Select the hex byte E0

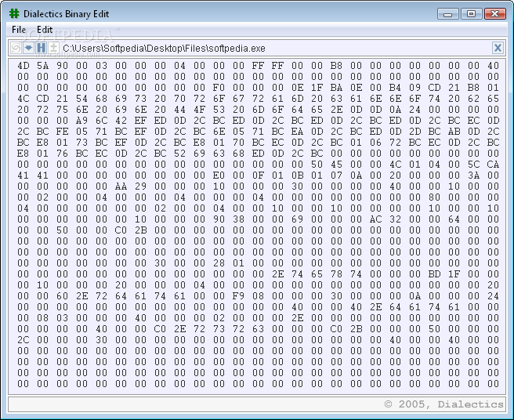[x=219, y=176]
